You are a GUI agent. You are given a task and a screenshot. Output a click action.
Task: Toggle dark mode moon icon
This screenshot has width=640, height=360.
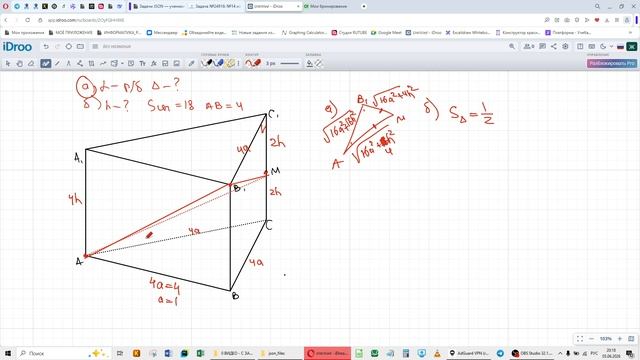603,47
